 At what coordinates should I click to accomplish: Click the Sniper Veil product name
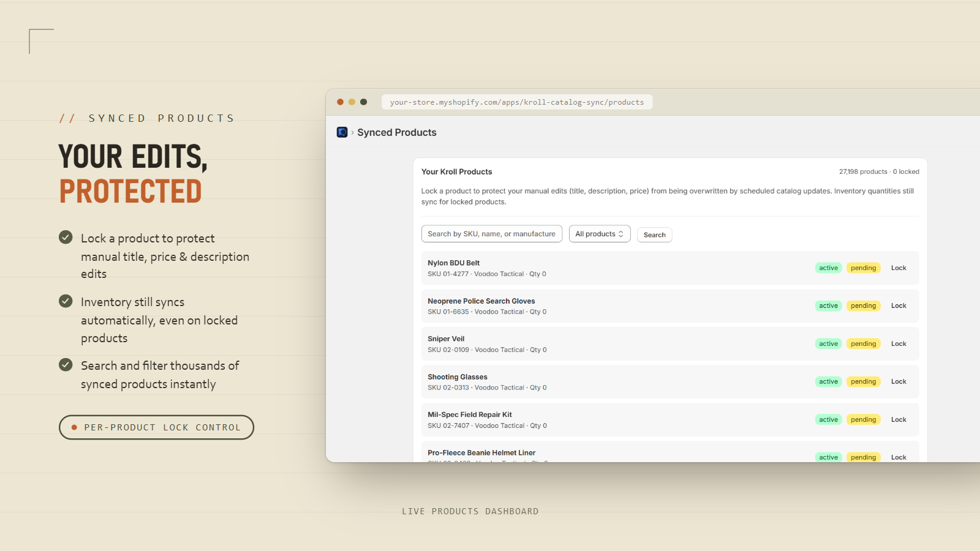tap(446, 339)
